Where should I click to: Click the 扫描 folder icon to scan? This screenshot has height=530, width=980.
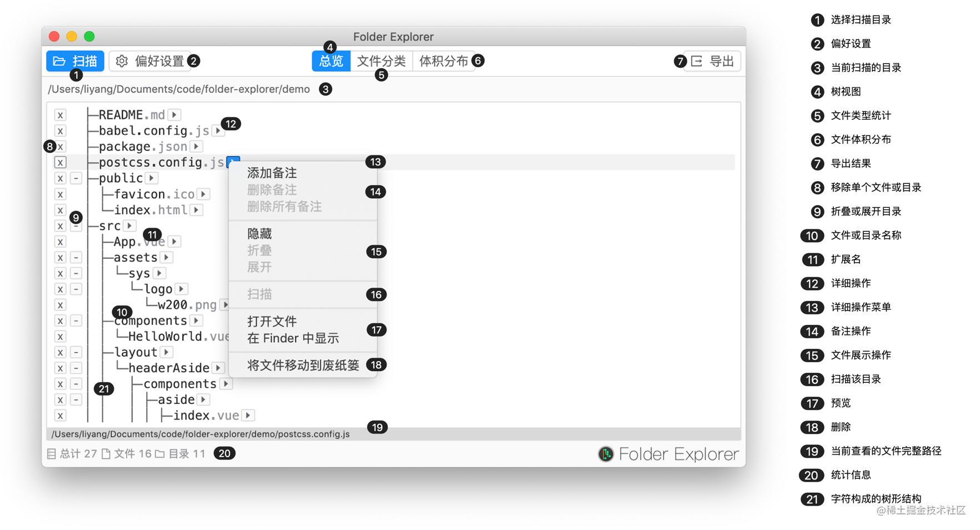60,61
